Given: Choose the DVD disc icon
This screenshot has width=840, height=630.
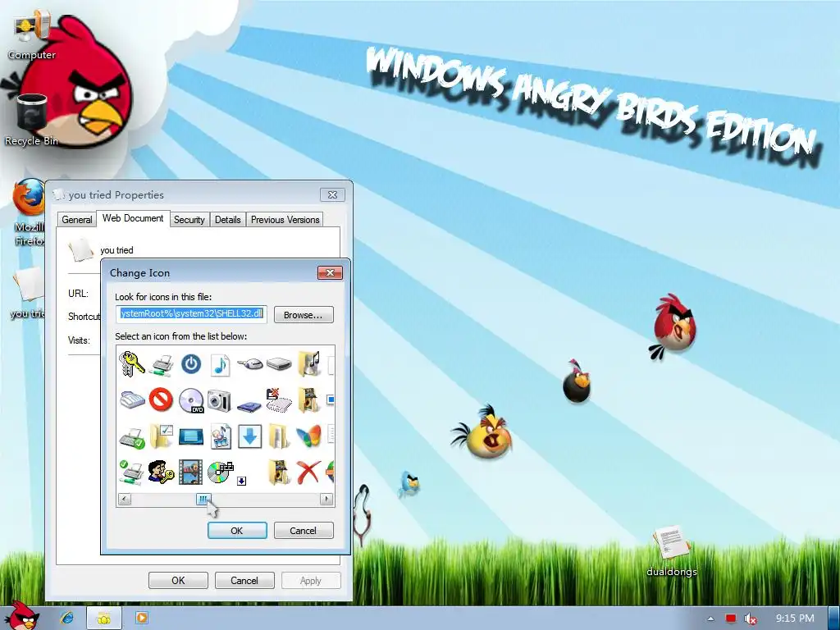Looking at the screenshot, I should click(x=190, y=400).
